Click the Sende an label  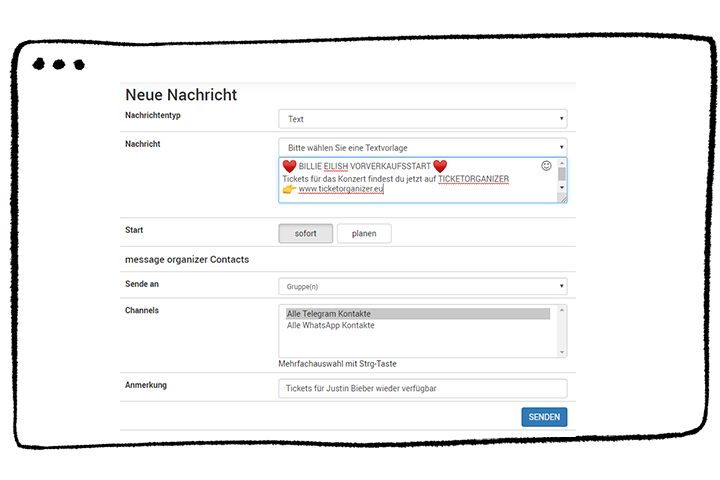point(142,284)
